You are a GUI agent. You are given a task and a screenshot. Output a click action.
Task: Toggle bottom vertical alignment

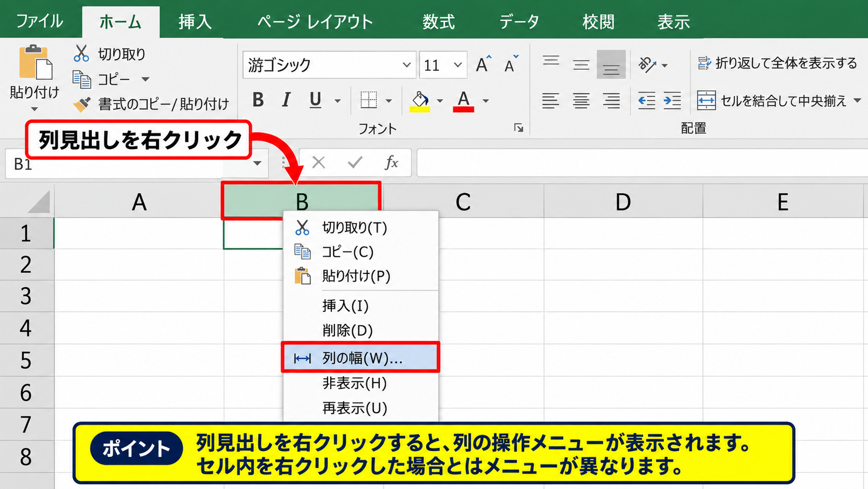[611, 64]
